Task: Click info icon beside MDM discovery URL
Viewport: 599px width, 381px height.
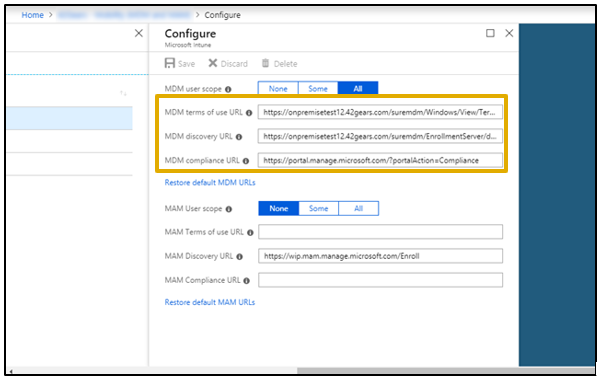Action: click(x=239, y=137)
